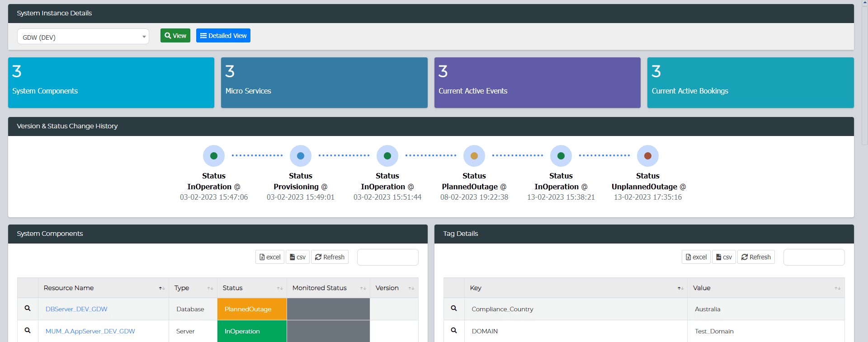The height and width of the screenshot is (342, 868).
Task: Select the InOperation marker dated 03-02-2023 15:47:06
Action: pyautogui.click(x=214, y=156)
